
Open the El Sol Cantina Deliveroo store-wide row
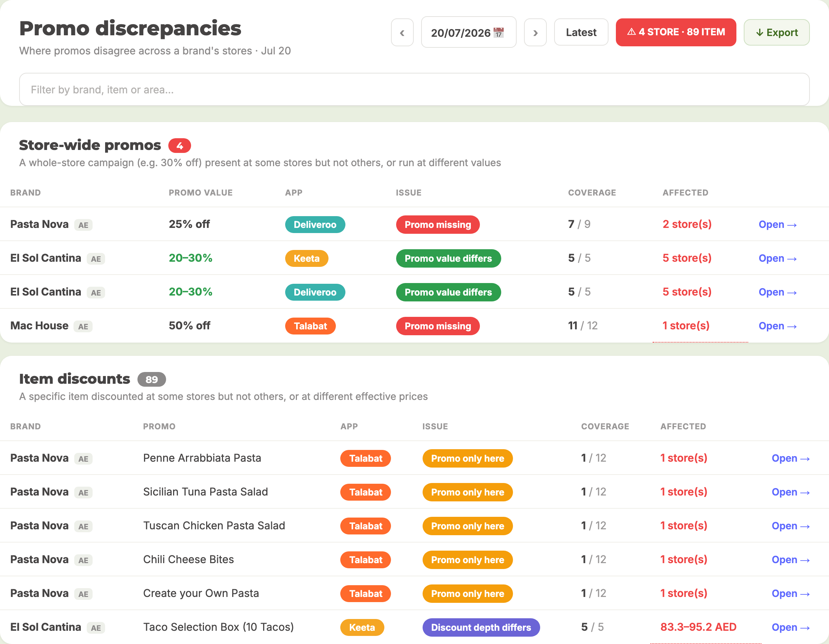click(x=778, y=292)
